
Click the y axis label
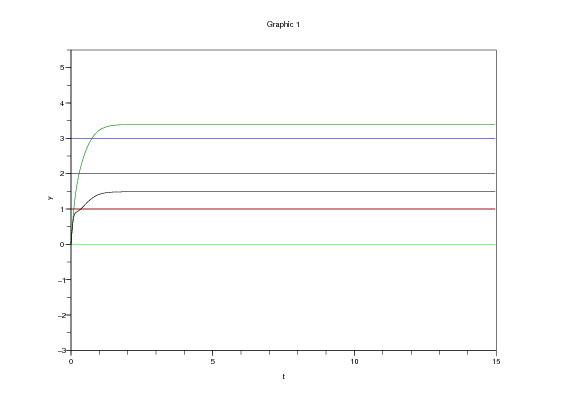[x=50, y=198]
